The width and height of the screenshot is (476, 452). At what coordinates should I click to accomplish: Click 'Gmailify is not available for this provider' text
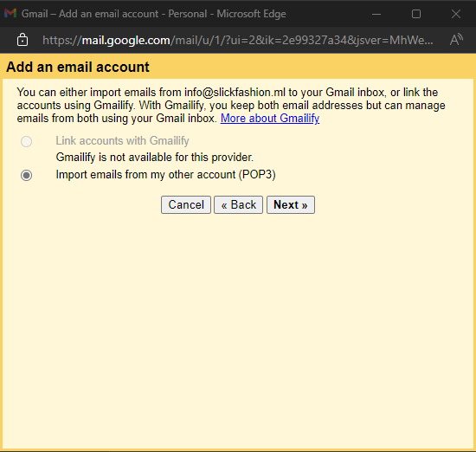pyautogui.click(x=155, y=158)
